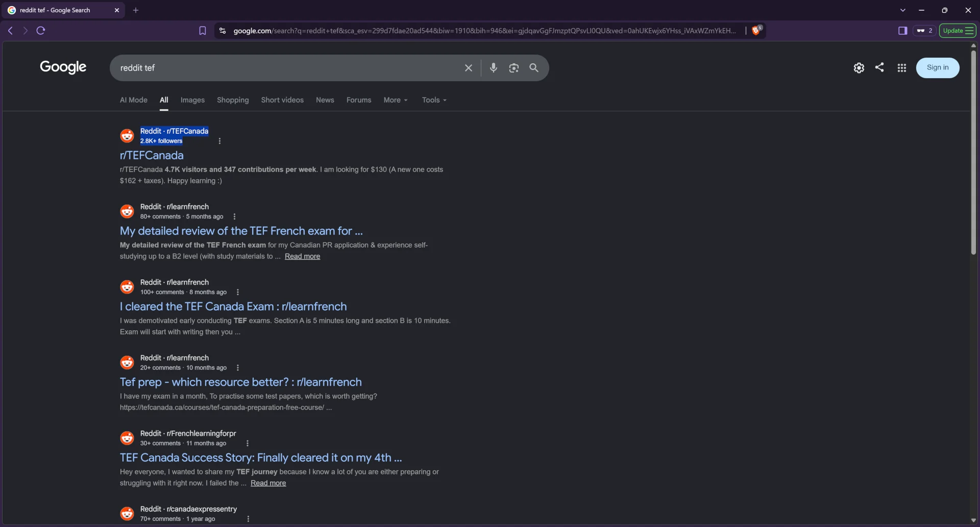Open three-dot menu for 10 months ago result
The width and height of the screenshot is (980, 527).
pos(238,368)
